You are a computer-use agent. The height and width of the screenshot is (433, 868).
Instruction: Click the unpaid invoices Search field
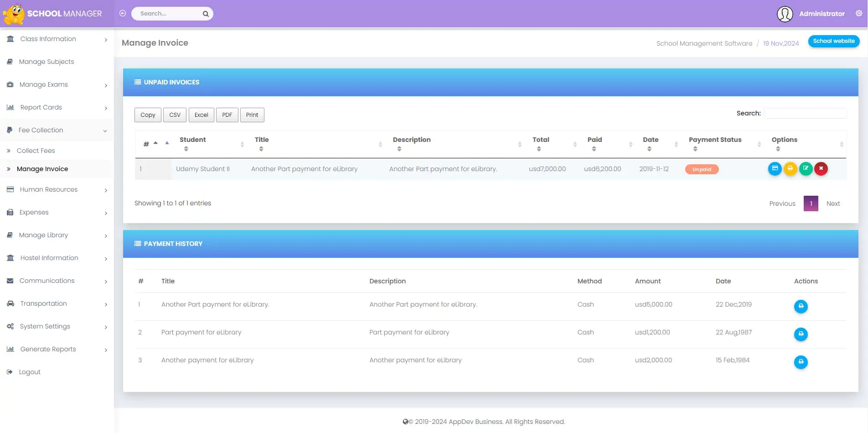(x=805, y=114)
